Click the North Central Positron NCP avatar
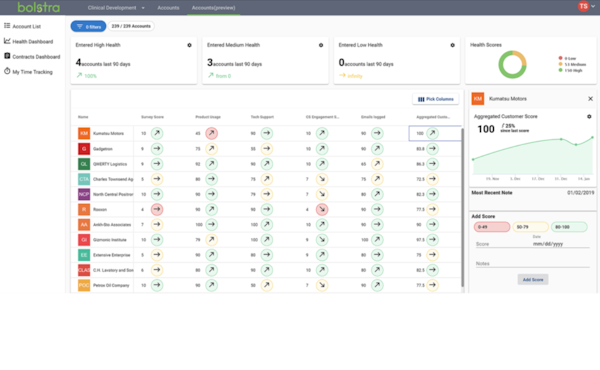600x370 pixels. pyautogui.click(x=84, y=194)
